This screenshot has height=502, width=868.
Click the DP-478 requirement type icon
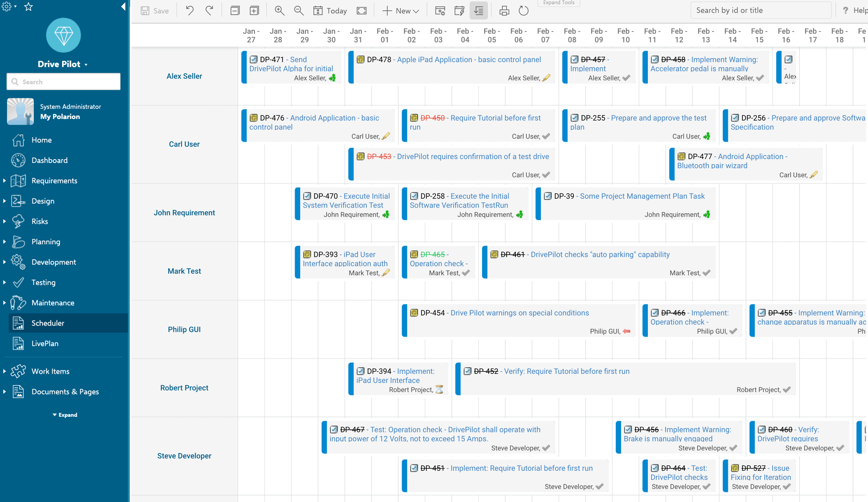pyautogui.click(x=360, y=59)
